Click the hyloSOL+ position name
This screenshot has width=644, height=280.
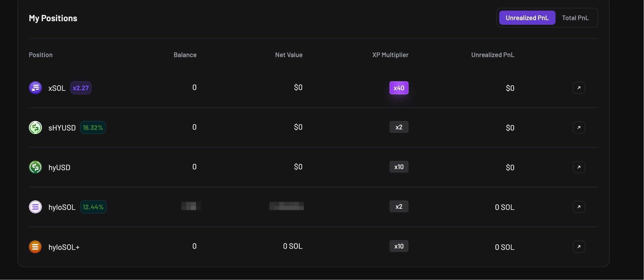coord(64,247)
